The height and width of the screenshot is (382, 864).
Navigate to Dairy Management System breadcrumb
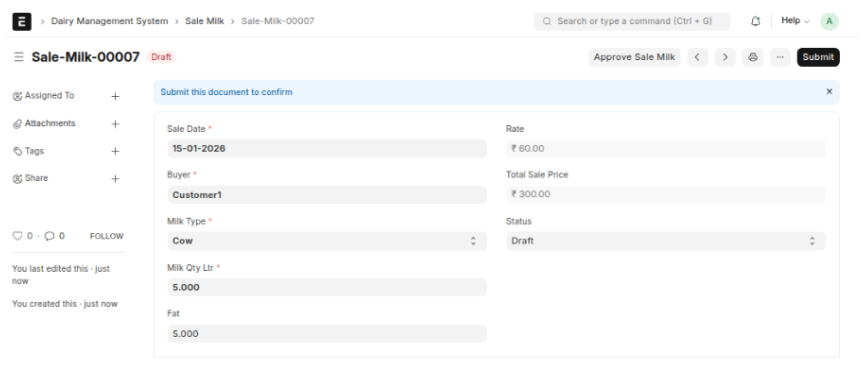[x=110, y=21]
